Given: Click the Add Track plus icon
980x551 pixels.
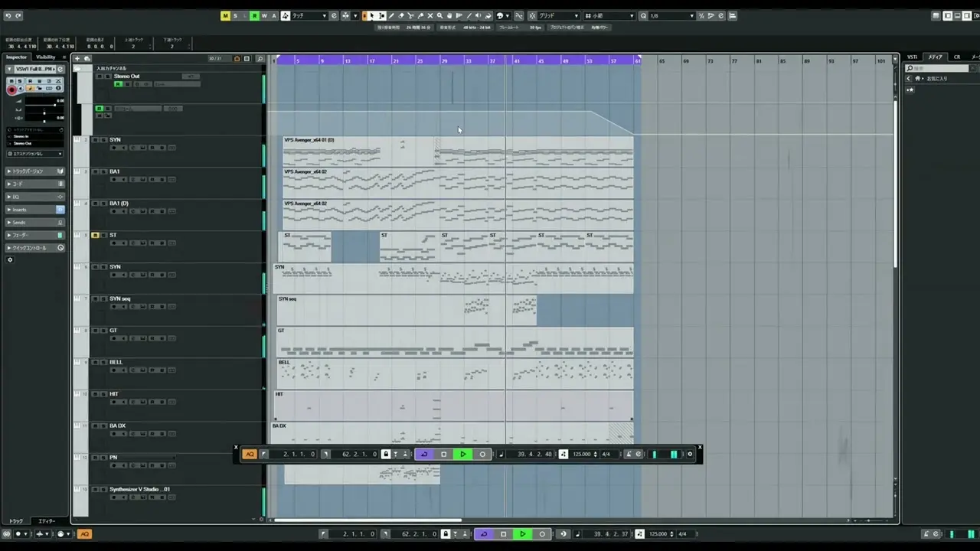Looking at the screenshot, I should point(78,58).
